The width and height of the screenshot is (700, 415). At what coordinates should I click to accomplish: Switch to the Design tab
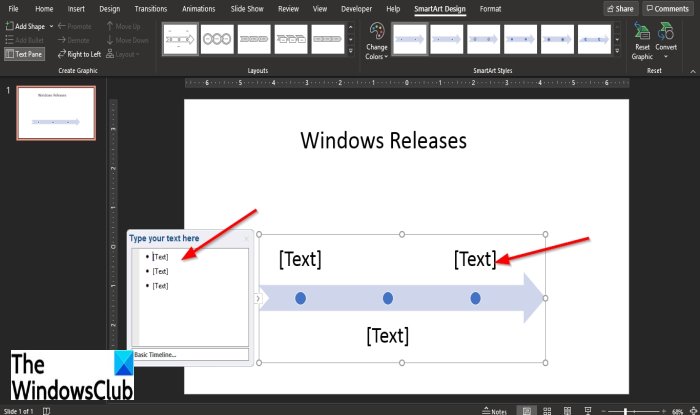coord(109,8)
